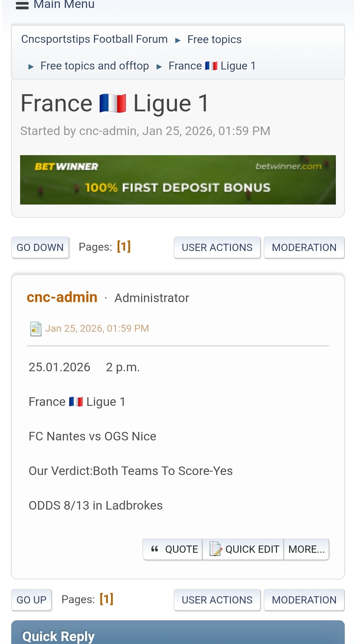This screenshot has width=356, height=644.
Task: Expand the More... post options
Action: point(306,549)
